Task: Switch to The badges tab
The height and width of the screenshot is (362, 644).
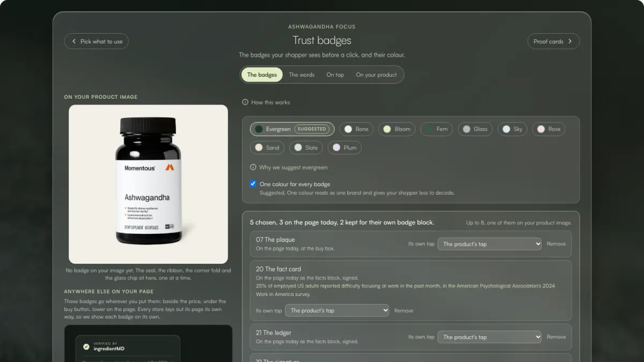Action: click(x=262, y=75)
